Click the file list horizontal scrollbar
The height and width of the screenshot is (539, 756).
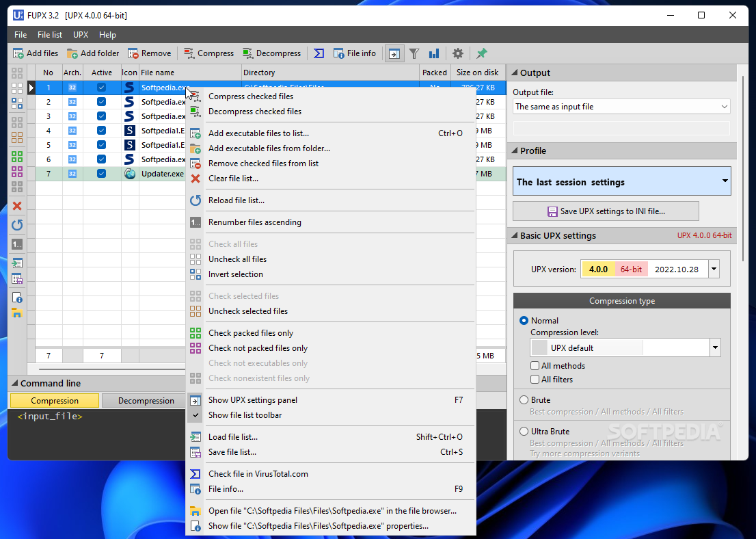point(112,369)
